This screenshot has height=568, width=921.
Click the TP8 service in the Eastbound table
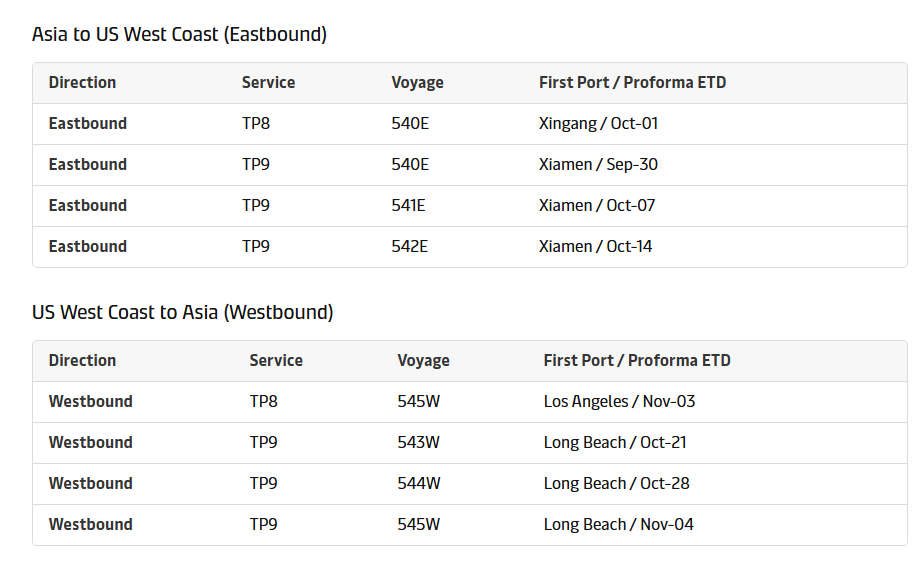(256, 124)
